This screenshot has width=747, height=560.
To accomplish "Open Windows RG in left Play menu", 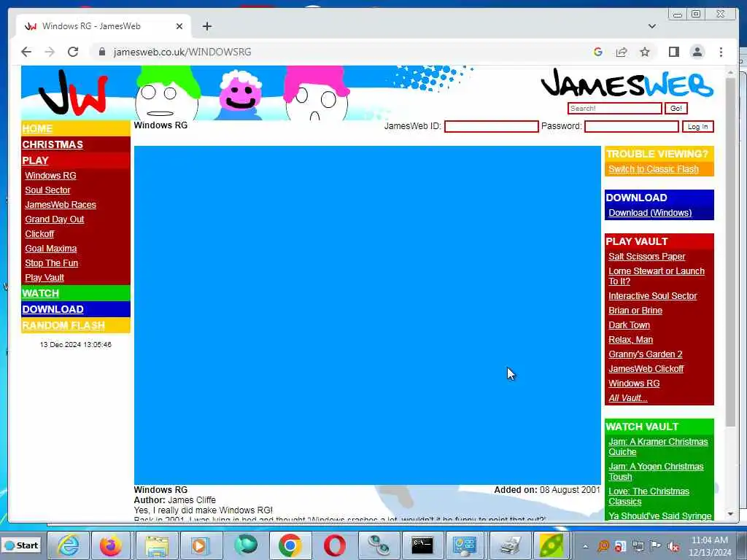I will [x=50, y=175].
